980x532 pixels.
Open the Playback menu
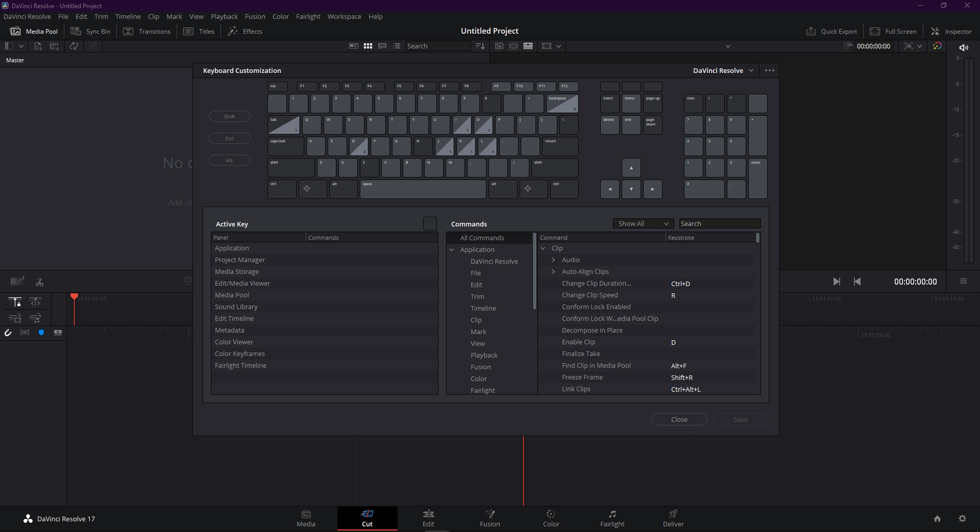[225, 16]
